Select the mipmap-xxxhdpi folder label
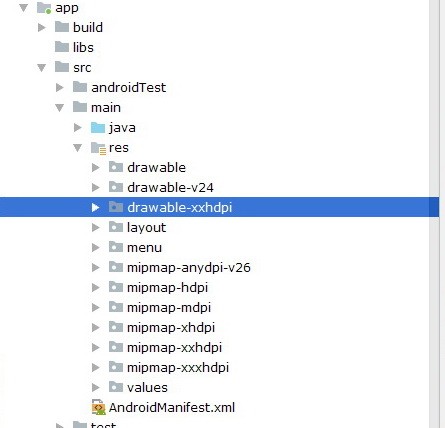Viewport: 445px width, 428px height. 178,367
